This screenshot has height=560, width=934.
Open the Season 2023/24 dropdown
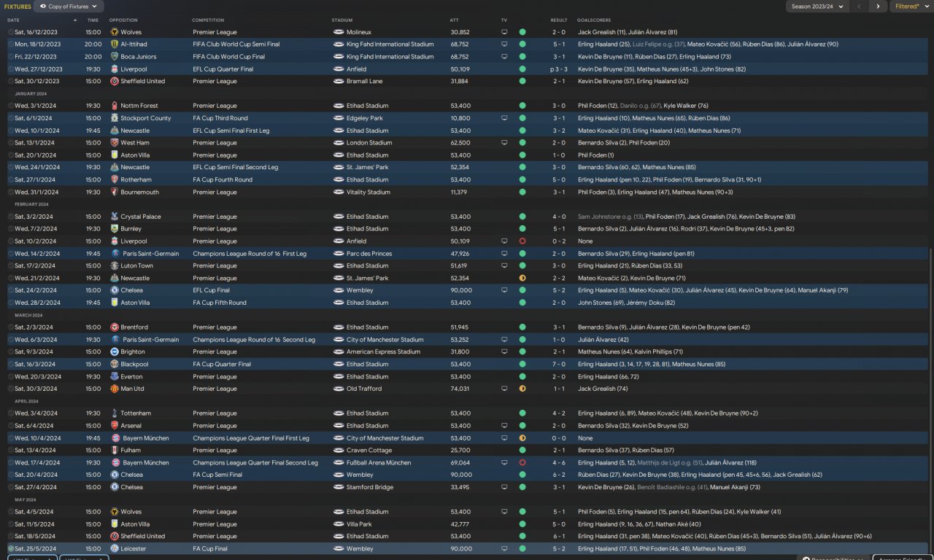coord(817,7)
